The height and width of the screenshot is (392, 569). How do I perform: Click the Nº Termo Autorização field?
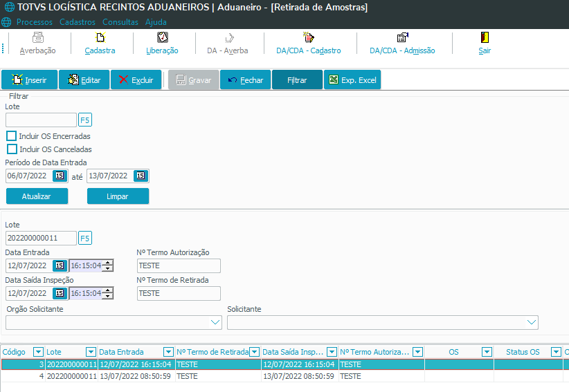pyautogui.click(x=179, y=265)
